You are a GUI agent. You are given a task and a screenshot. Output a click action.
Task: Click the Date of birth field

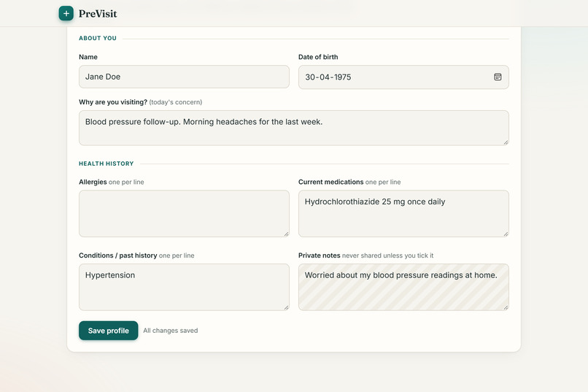coord(403,77)
